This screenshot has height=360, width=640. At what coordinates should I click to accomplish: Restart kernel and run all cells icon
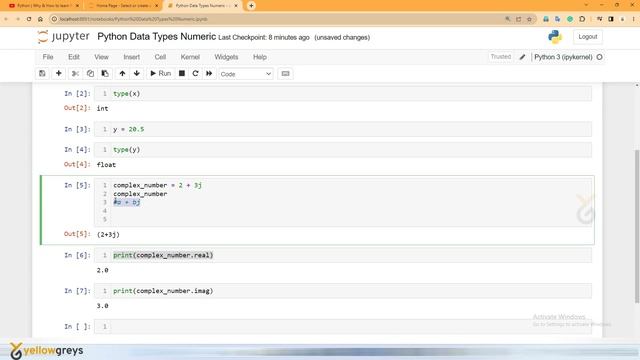(x=209, y=73)
